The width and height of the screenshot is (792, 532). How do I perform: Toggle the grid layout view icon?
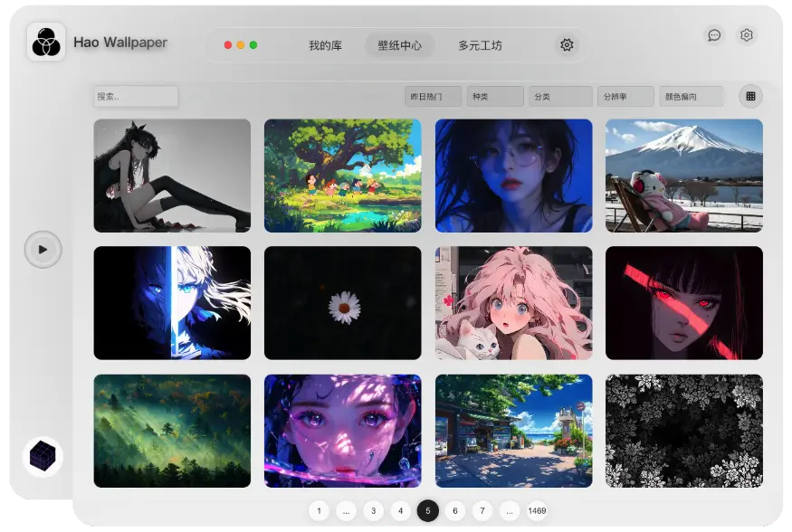pyautogui.click(x=750, y=96)
